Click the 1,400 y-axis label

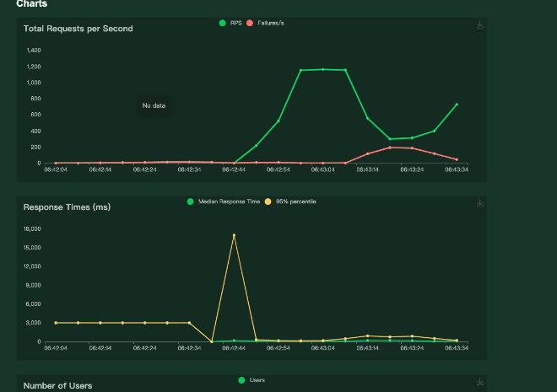click(x=34, y=51)
